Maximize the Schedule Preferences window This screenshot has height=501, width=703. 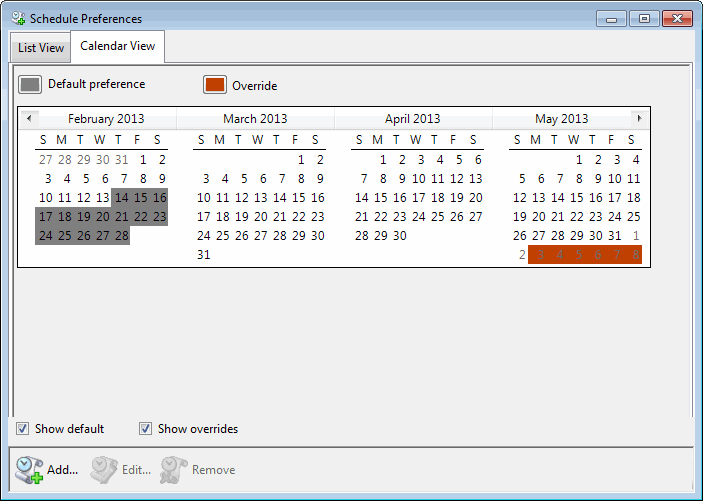pos(644,18)
